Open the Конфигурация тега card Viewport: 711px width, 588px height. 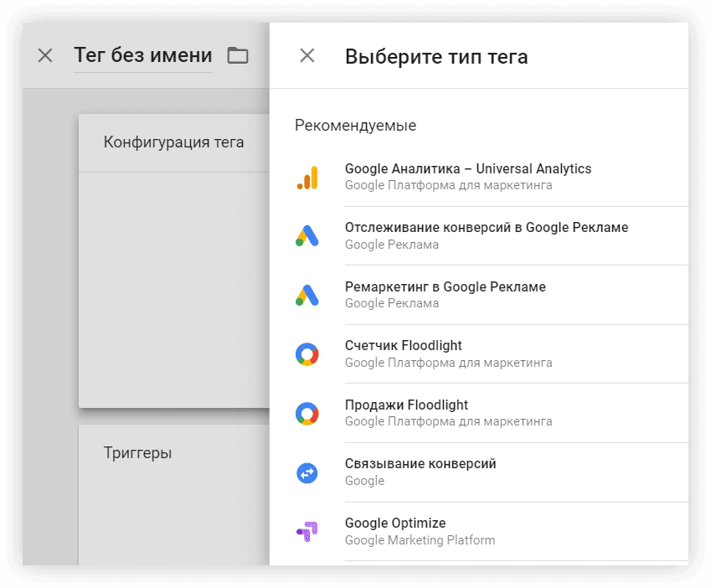coord(174,260)
